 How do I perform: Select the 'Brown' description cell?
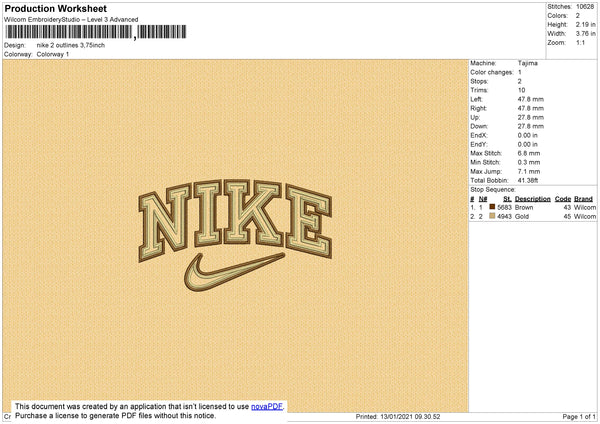point(524,207)
